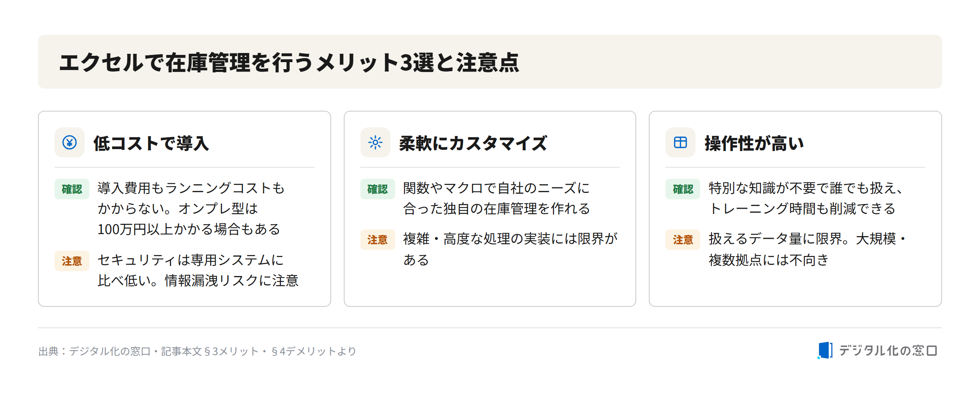Click the gear icon beside 柔軟にカスタマイズ

click(375, 142)
